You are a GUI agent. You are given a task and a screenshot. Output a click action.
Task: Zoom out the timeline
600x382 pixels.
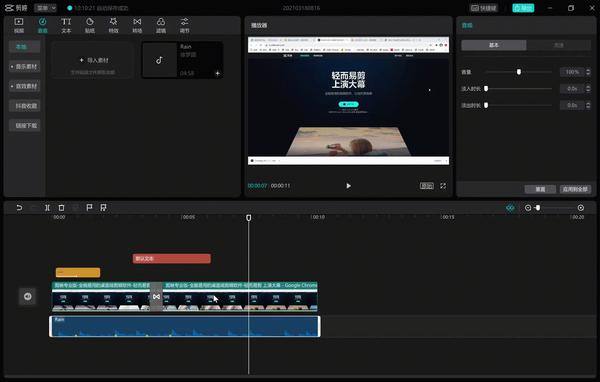tap(528, 208)
